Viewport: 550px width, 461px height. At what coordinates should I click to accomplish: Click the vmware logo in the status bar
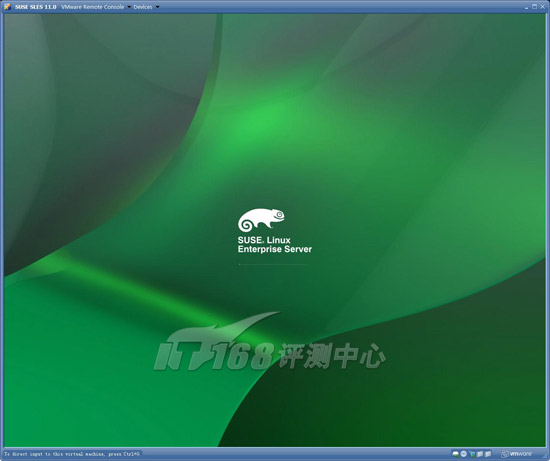tap(516, 454)
